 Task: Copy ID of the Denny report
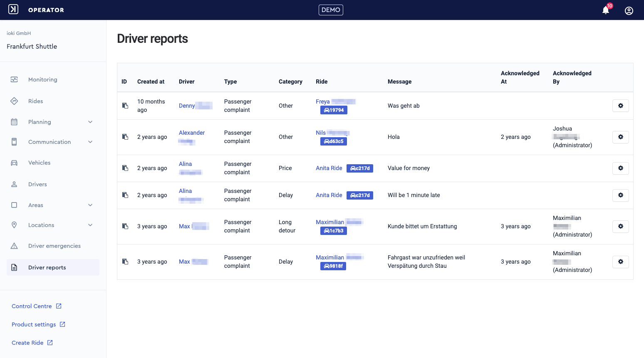tap(125, 106)
